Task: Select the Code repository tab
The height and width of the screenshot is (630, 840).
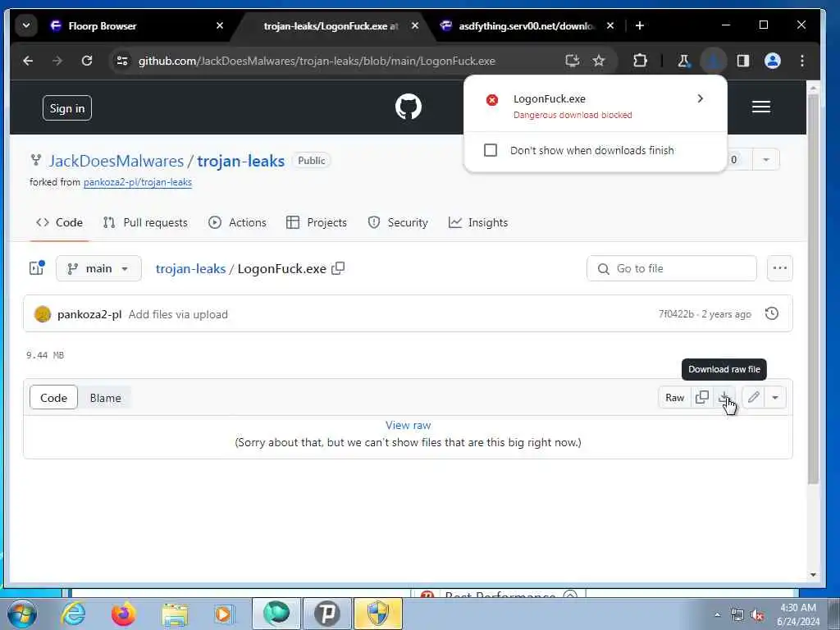Action: point(59,222)
